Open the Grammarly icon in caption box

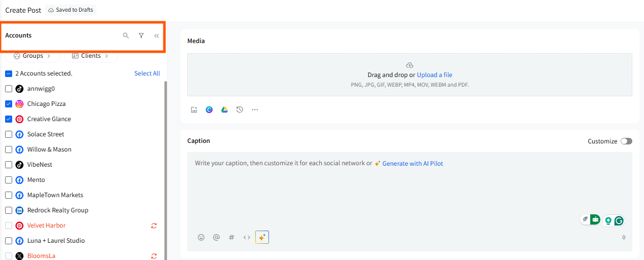pyautogui.click(x=619, y=220)
